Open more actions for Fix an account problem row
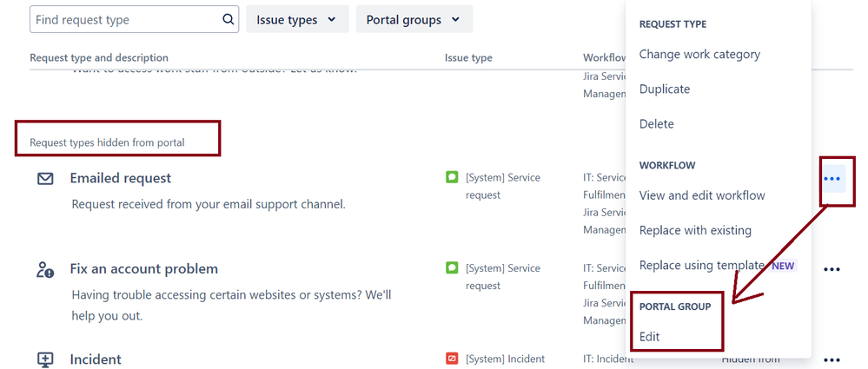The height and width of the screenshot is (369, 868). point(832,270)
